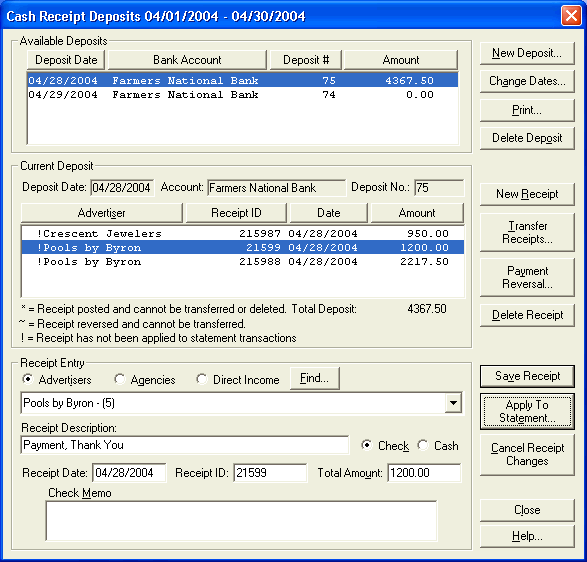Click the Receipt ID column header
The height and width of the screenshot is (562, 587).
236,213
